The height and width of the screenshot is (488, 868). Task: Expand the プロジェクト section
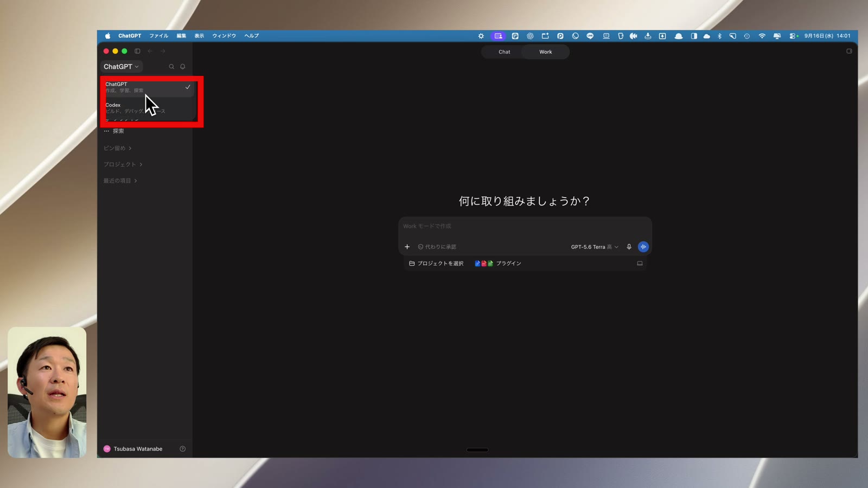123,164
